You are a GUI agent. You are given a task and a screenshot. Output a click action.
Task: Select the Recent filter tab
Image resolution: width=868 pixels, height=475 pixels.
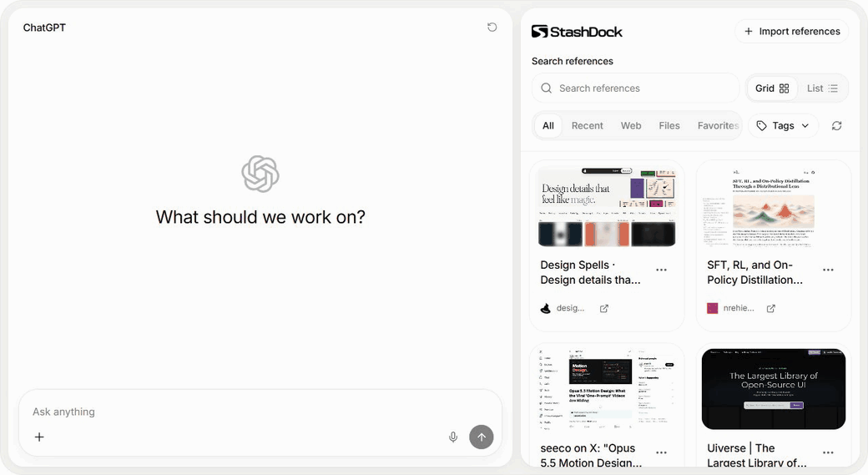point(587,126)
